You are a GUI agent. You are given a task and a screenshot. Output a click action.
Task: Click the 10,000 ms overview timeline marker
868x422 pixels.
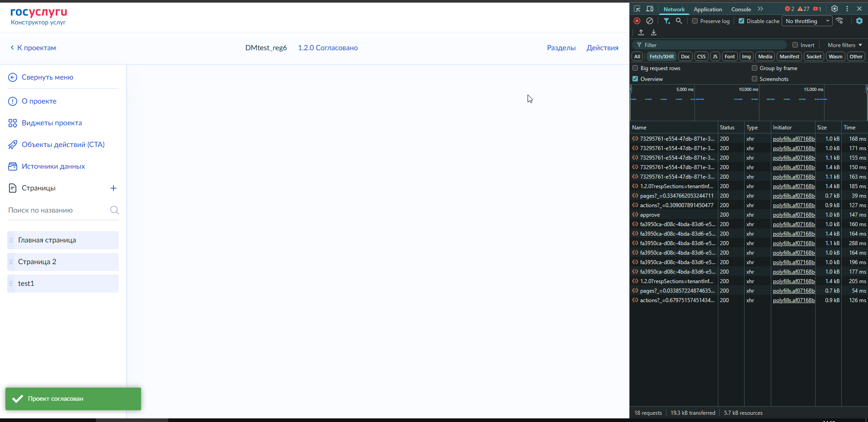(x=748, y=89)
